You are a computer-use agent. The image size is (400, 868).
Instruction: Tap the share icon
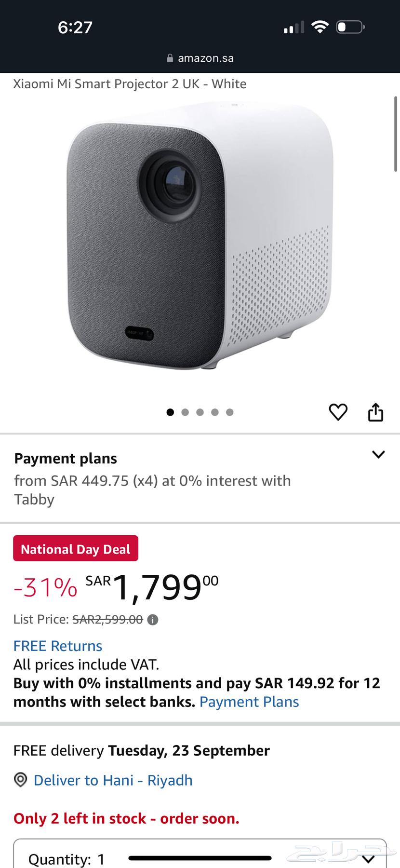click(x=375, y=412)
